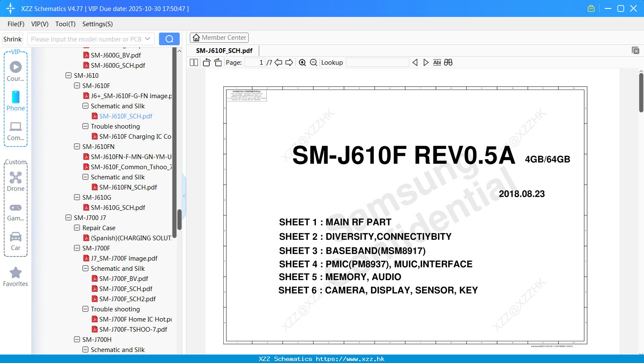Rotate the page counterclockwise
This screenshot has width=644, height=363.
click(206, 63)
